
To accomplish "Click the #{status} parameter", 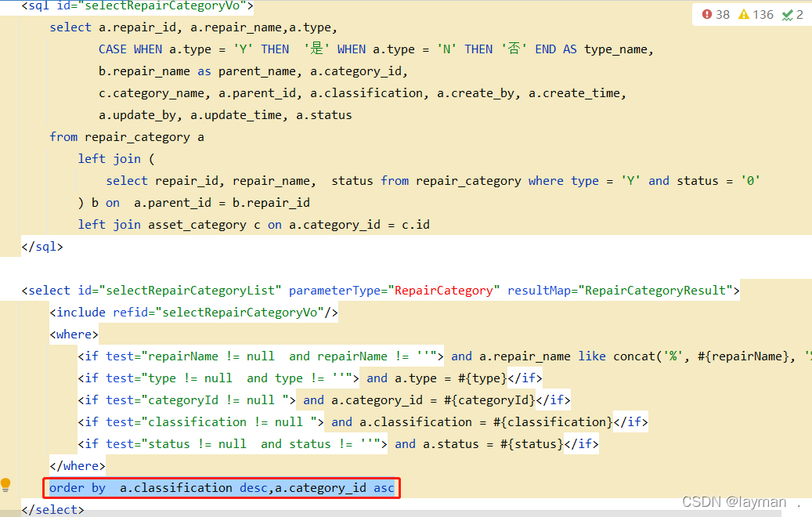I will (532, 444).
